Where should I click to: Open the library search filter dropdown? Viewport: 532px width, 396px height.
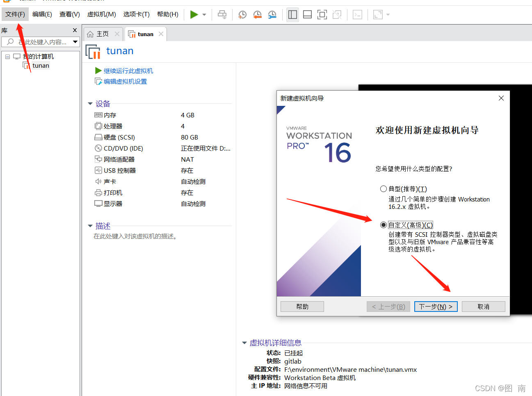coord(75,42)
